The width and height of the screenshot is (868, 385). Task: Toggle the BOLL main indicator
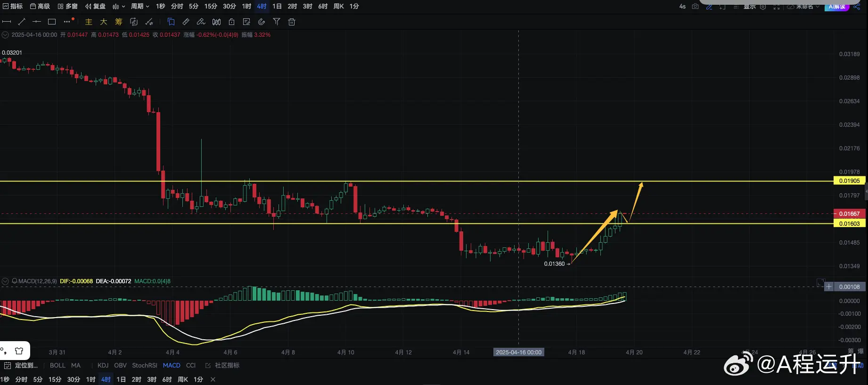57,365
